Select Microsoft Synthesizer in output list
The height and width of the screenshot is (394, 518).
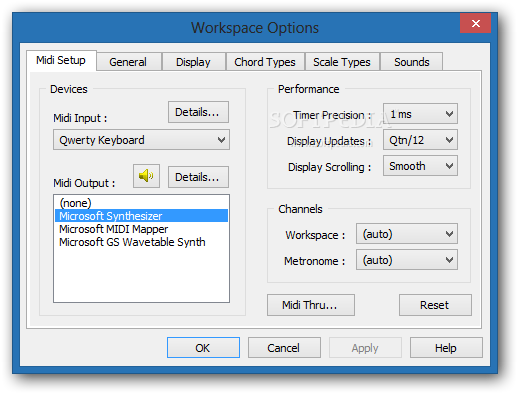141,216
